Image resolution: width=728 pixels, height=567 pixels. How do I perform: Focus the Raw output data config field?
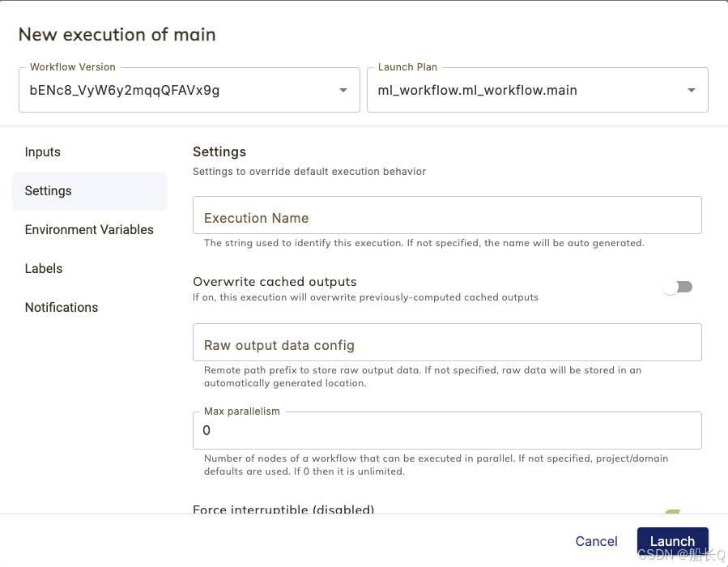coord(447,343)
